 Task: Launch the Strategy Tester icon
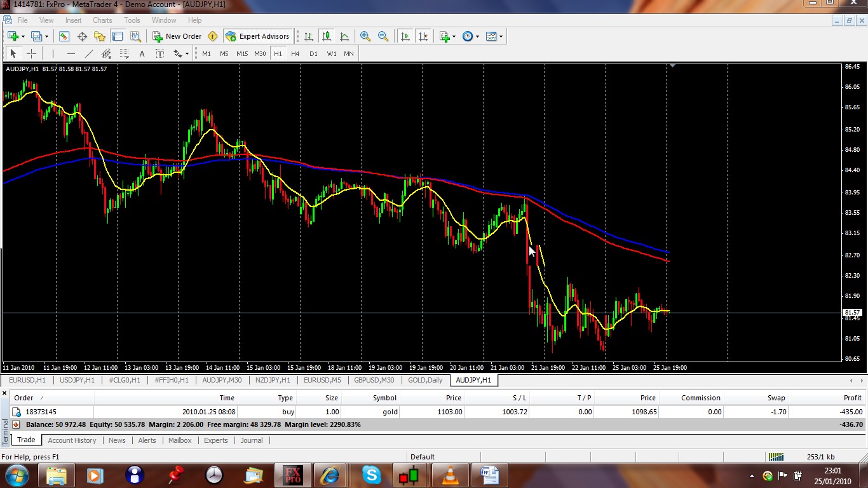[135, 36]
